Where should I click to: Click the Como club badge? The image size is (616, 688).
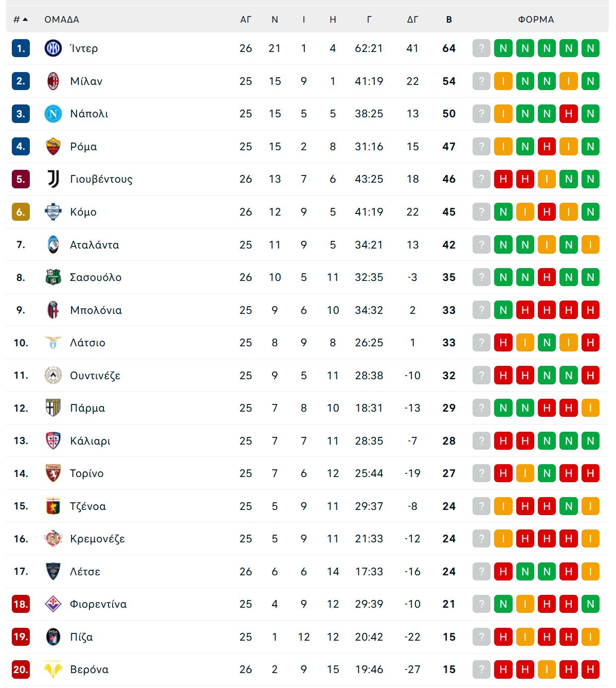53,212
